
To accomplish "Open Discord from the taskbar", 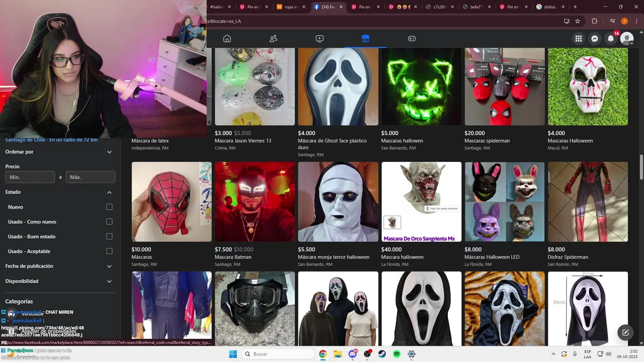I will pyautogui.click(x=353, y=354).
